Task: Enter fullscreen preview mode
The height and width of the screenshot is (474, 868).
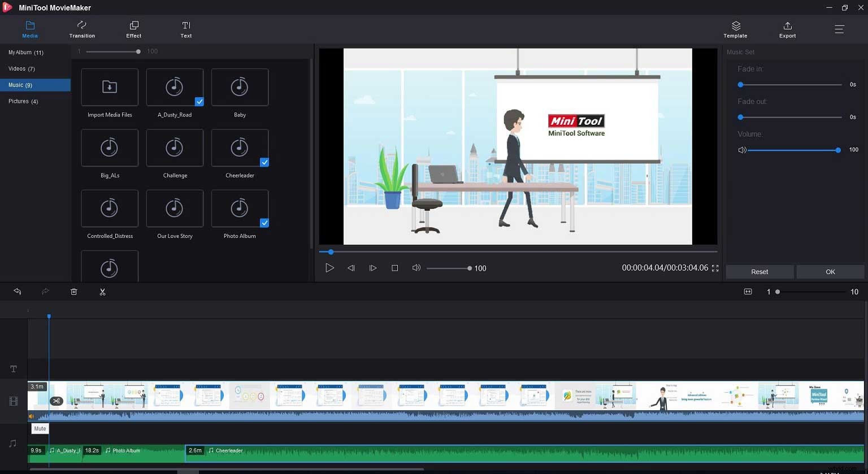Action: 716,268
